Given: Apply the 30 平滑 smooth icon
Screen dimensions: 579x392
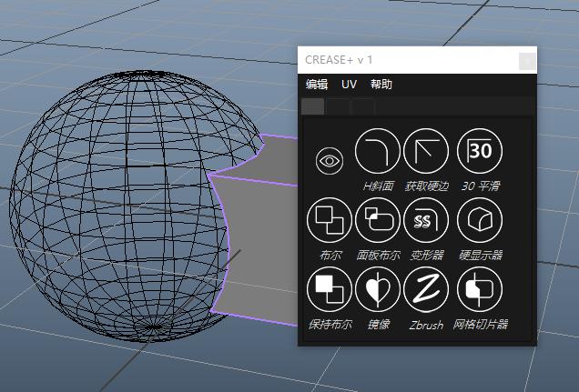Looking at the screenshot, I should 479,150.
